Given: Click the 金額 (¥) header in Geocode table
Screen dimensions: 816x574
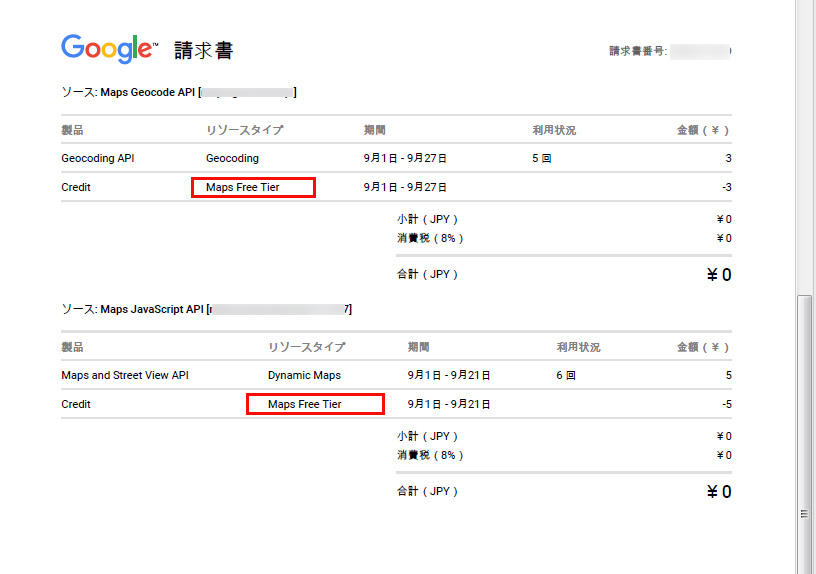Looking at the screenshot, I should pyautogui.click(x=703, y=130).
